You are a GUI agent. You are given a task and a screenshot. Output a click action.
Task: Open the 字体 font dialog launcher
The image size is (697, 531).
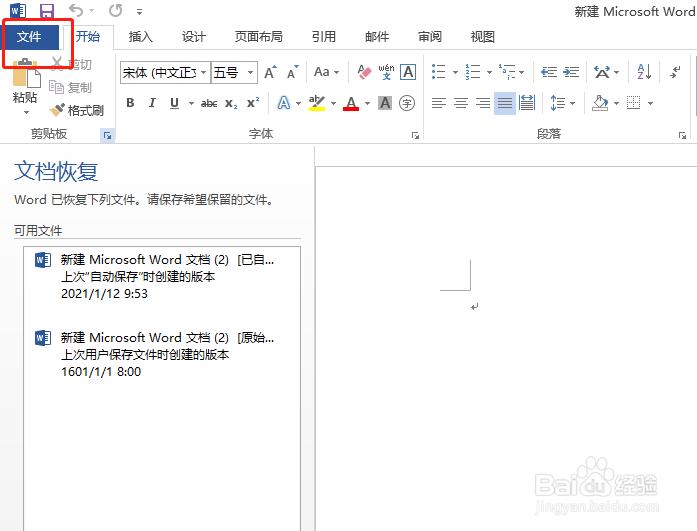[416, 136]
